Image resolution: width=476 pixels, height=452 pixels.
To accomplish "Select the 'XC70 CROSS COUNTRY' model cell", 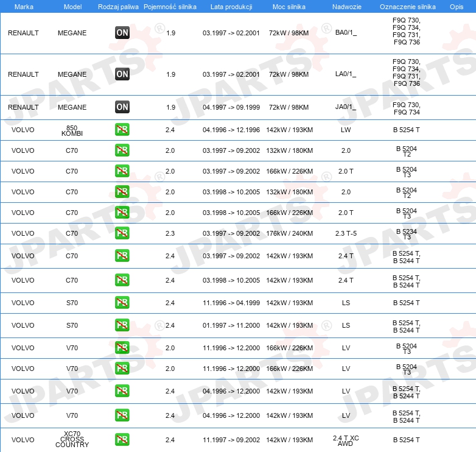I will (72, 439).
